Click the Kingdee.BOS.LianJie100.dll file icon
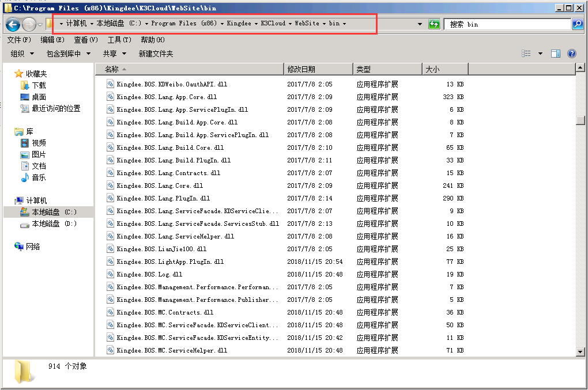Image resolution: width=588 pixels, height=390 pixels. pos(110,249)
